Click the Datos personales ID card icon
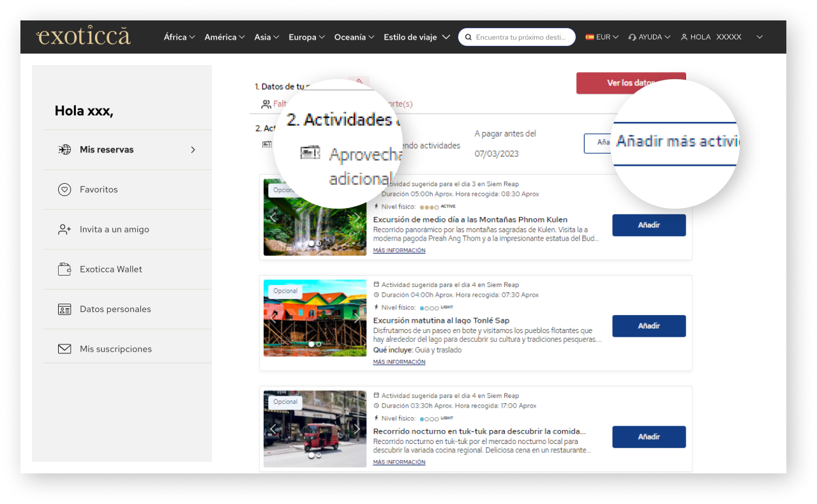817x504 pixels. click(64, 309)
